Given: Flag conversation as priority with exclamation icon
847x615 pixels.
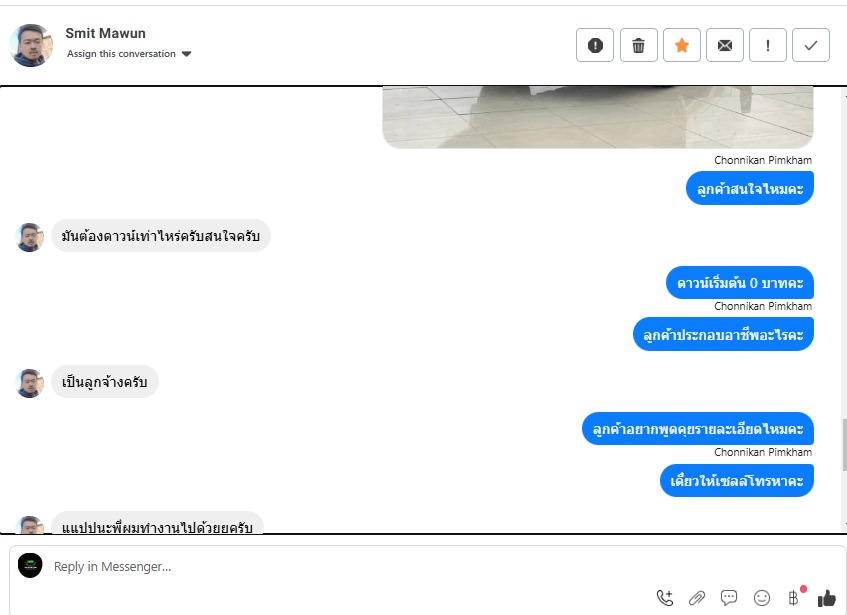Looking at the screenshot, I should click(x=768, y=45).
